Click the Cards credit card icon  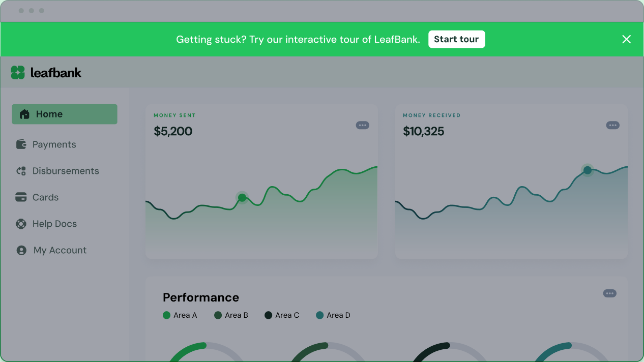click(x=21, y=197)
